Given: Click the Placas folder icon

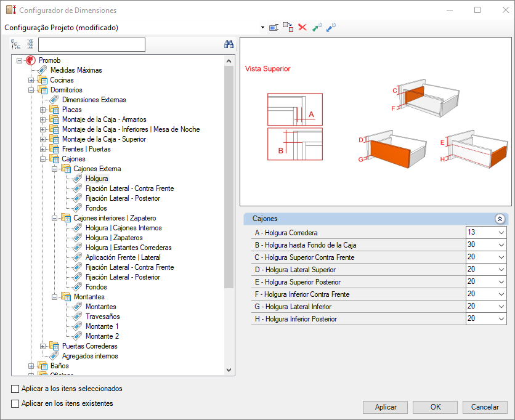Looking at the screenshot, I should (x=54, y=110).
